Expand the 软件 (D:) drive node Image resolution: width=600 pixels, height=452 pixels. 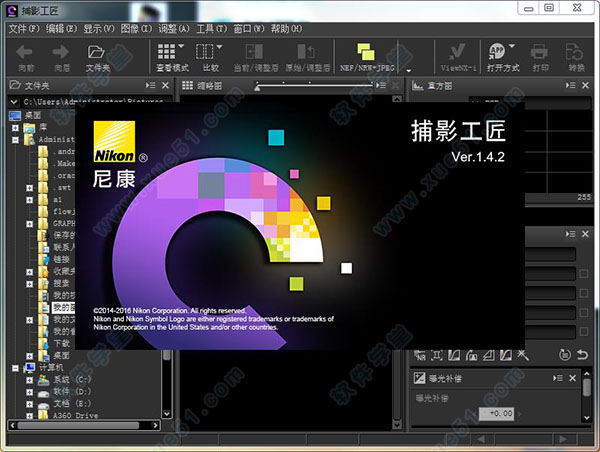tap(29, 392)
